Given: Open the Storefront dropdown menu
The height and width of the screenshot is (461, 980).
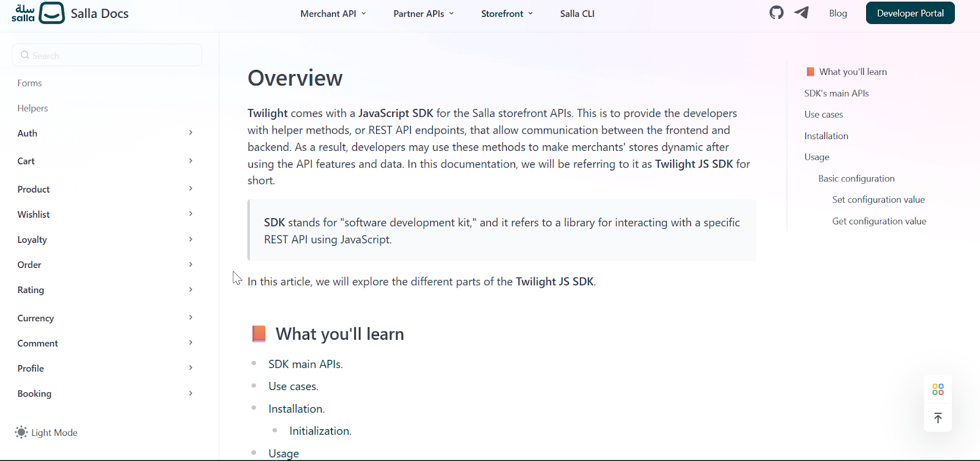Looking at the screenshot, I should [507, 13].
